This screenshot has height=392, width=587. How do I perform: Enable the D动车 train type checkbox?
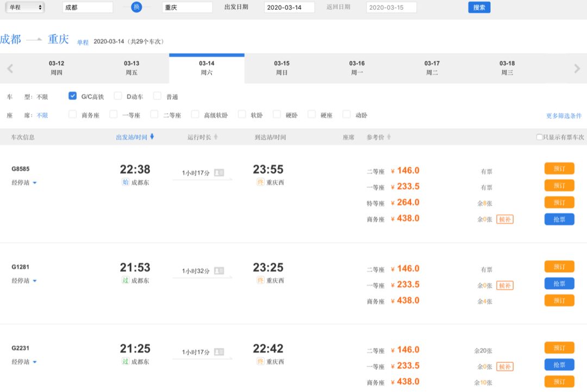pos(118,96)
